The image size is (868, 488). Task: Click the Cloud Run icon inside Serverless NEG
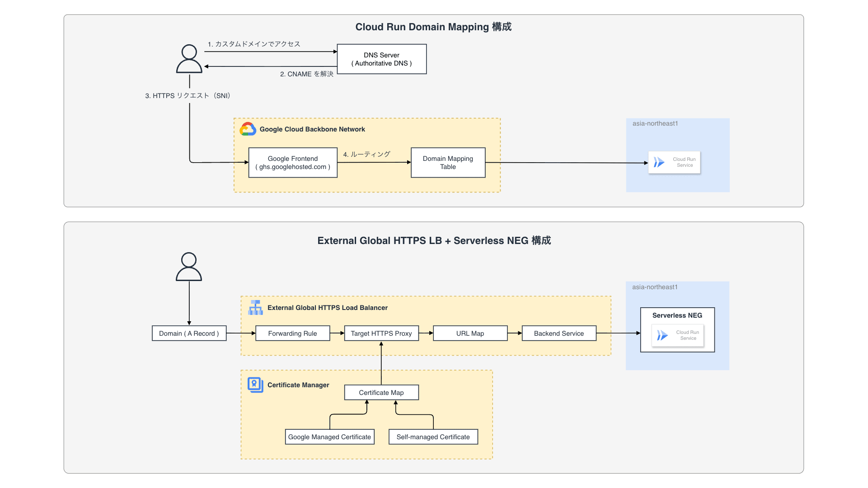coord(662,335)
